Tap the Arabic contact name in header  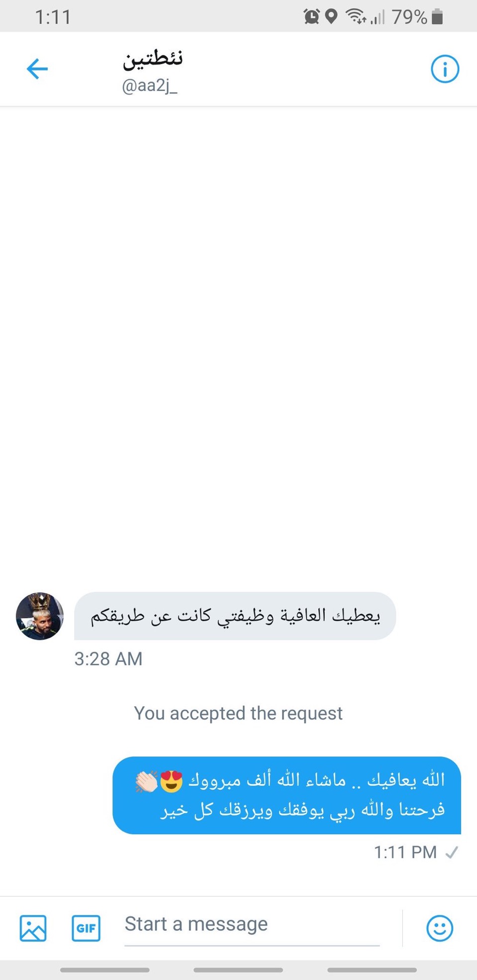coord(153,59)
